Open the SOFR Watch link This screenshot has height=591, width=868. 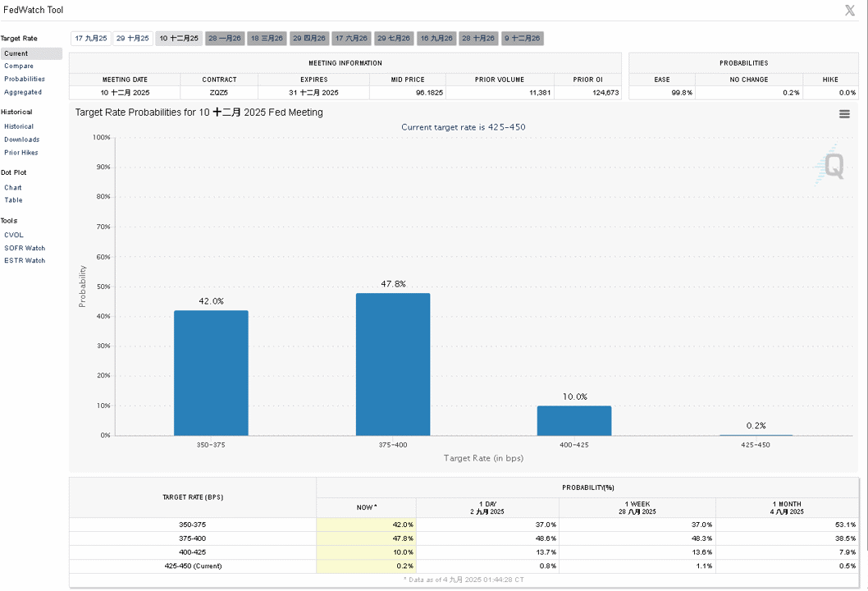[25, 248]
